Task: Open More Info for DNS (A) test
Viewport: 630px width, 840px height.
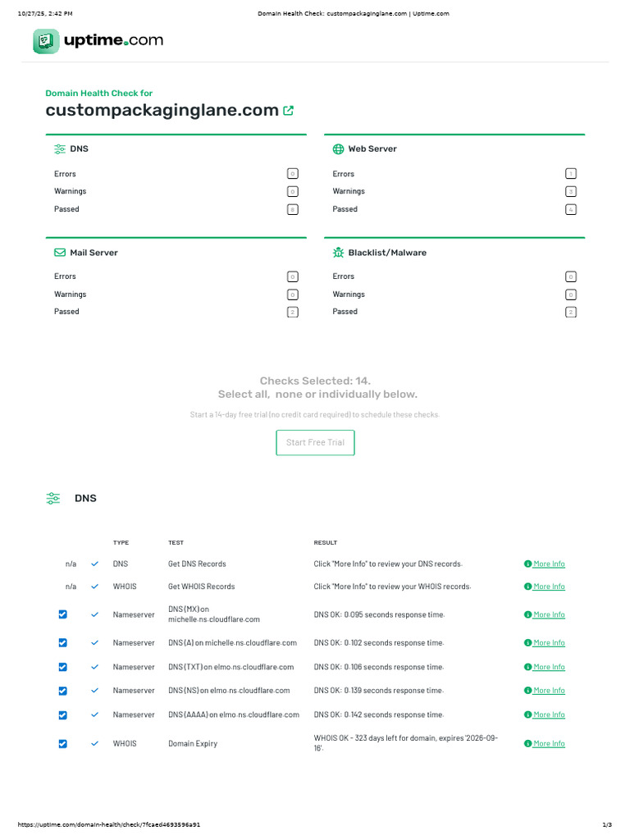Action: pos(545,642)
